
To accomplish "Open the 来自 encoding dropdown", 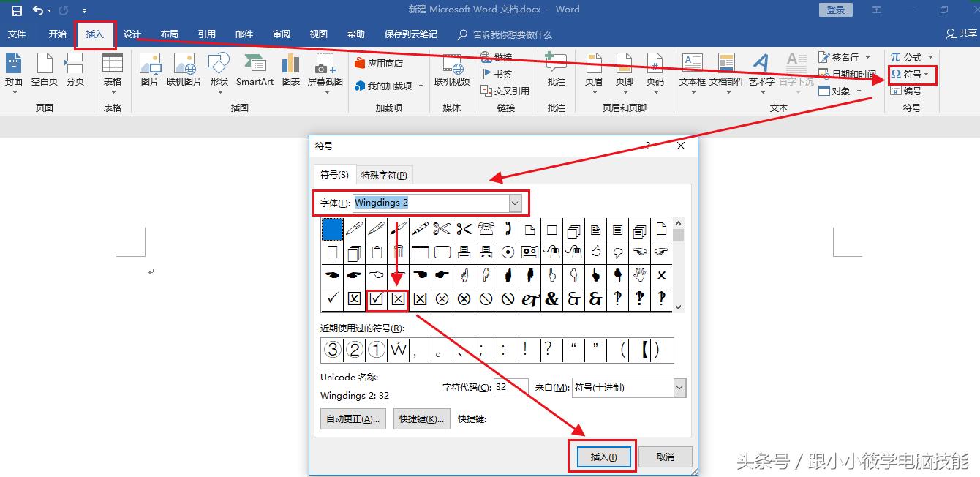I will [x=677, y=387].
